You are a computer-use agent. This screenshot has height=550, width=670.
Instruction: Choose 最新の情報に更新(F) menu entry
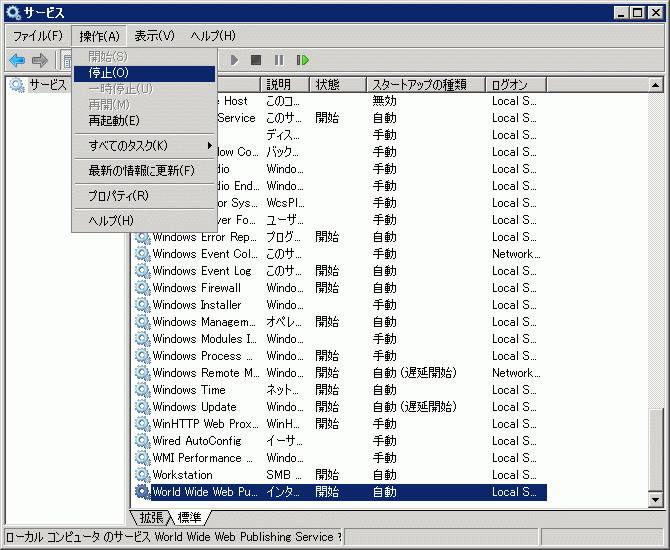click(x=144, y=171)
